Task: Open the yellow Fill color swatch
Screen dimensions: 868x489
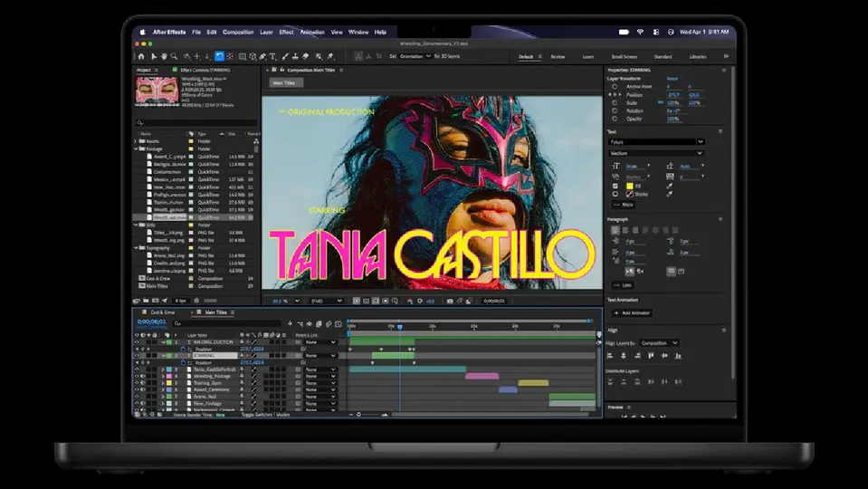Action: [629, 186]
